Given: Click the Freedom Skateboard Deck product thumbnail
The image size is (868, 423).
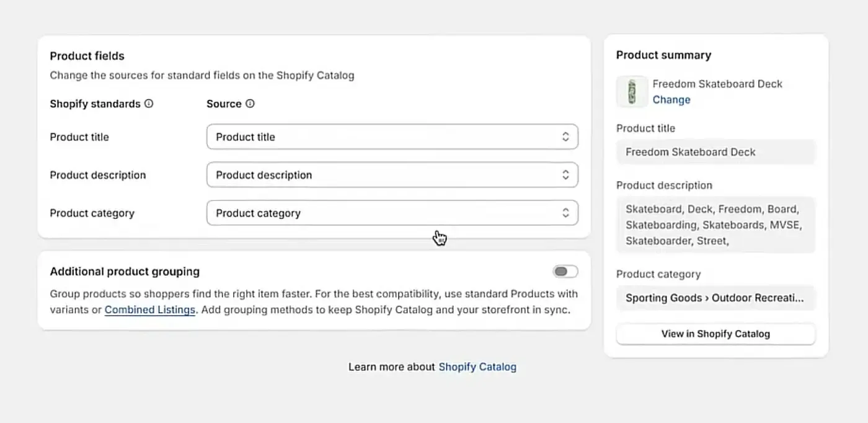Looking at the screenshot, I should point(631,91).
